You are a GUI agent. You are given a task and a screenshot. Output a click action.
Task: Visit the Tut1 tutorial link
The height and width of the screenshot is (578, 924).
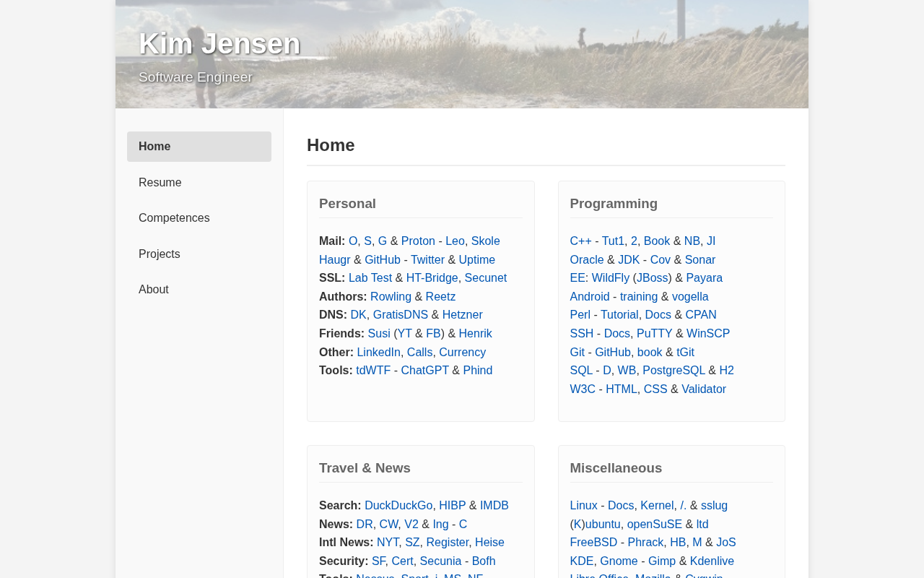coord(614,241)
